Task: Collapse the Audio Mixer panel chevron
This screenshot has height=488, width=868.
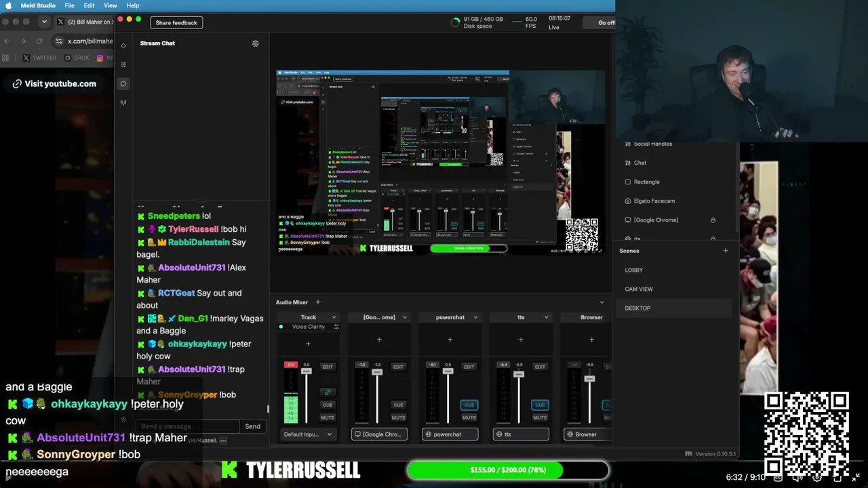Action: click(x=601, y=302)
